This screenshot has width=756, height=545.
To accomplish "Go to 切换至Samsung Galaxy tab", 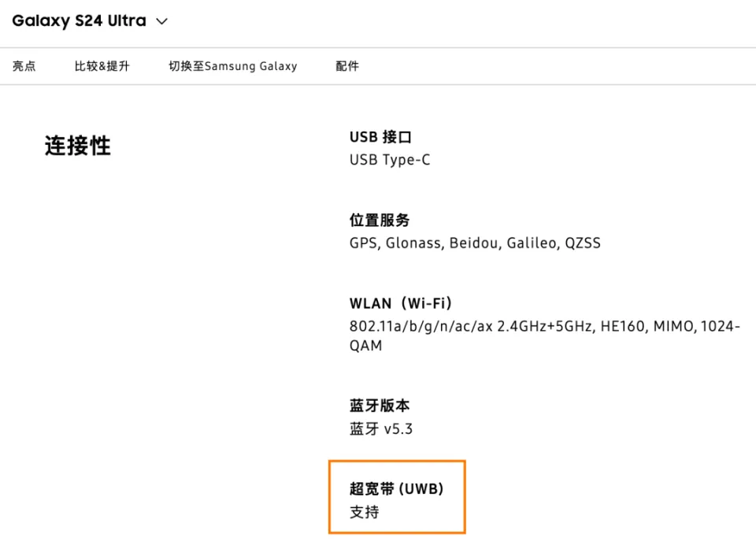I will (x=233, y=66).
